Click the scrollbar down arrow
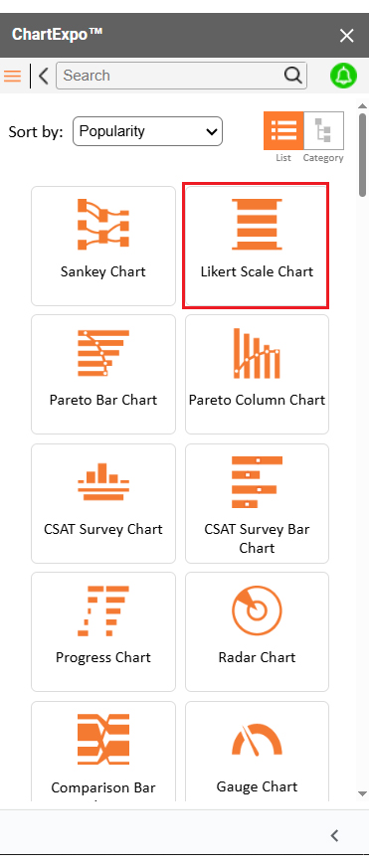 click(362, 793)
